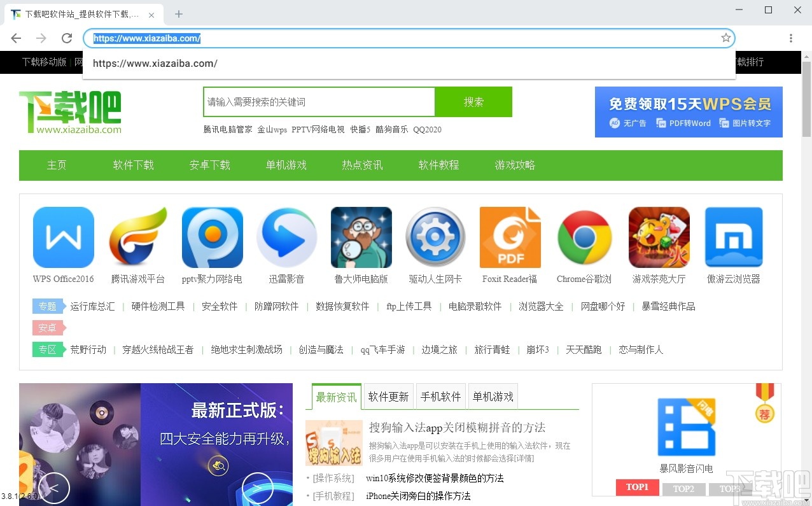Reload the page with the refresh icon
The width and height of the screenshot is (812, 506).
pyautogui.click(x=66, y=38)
